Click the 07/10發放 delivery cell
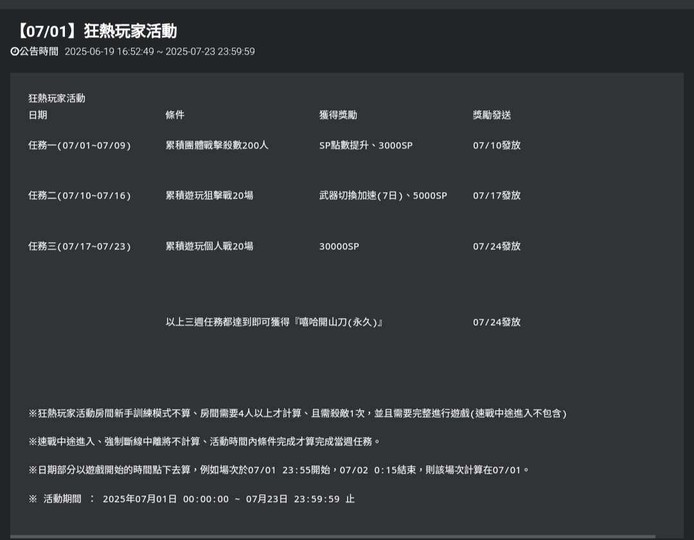Viewport: 694px width, 540px height. point(497,145)
